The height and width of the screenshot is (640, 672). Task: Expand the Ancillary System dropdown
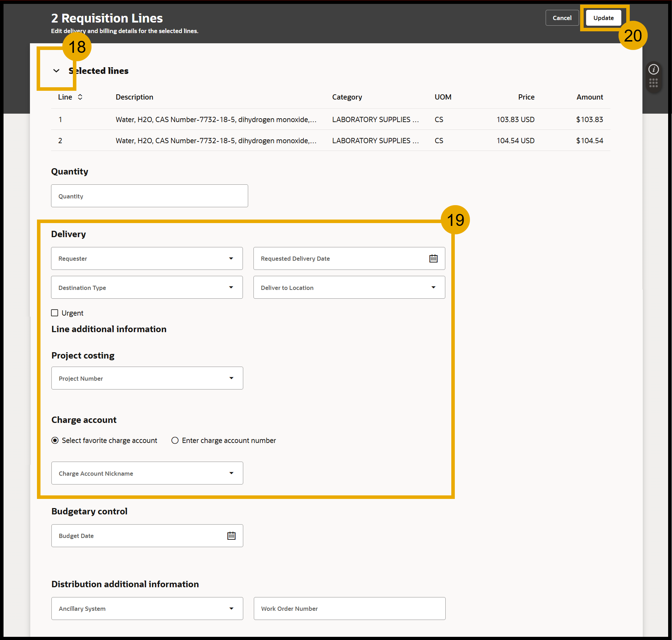pos(231,609)
